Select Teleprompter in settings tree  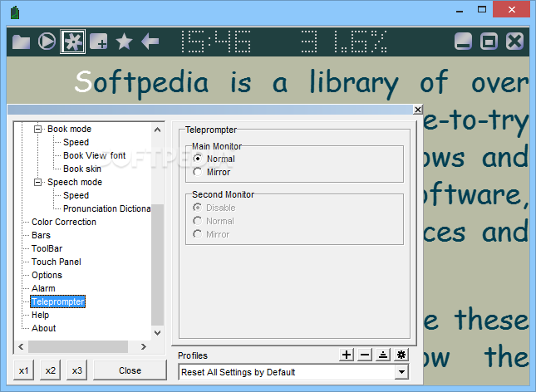(58, 301)
